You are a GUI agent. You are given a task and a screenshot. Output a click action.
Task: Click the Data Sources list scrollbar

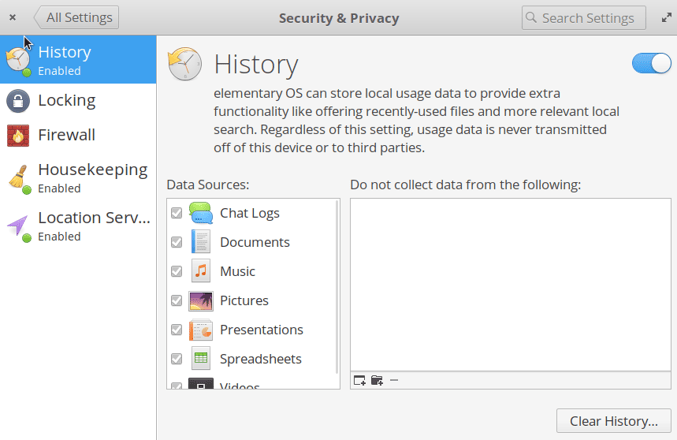pyautogui.click(x=337, y=290)
